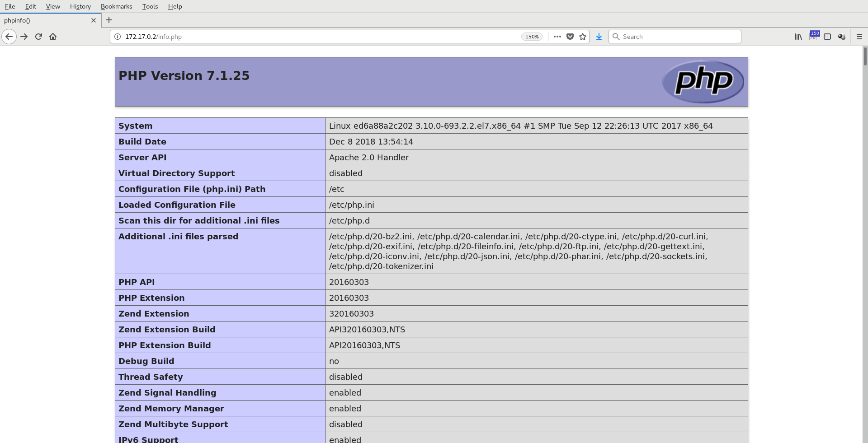Click into the Search field
This screenshot has height=443, width=868.
pos(678,37)
